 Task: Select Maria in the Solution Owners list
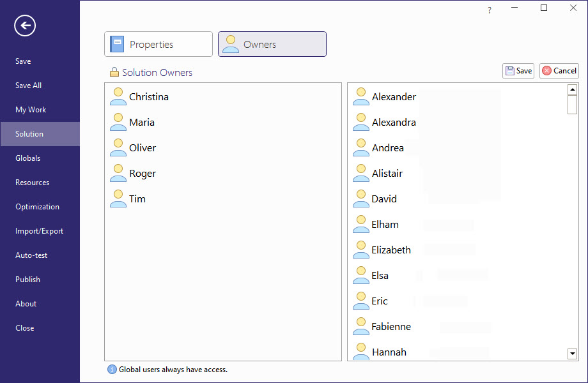click(x=141, y=121)
